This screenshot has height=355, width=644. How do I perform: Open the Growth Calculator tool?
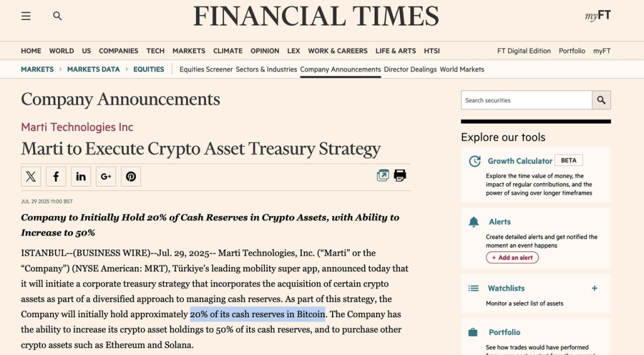pyautogui.click(x=520, y=161)
